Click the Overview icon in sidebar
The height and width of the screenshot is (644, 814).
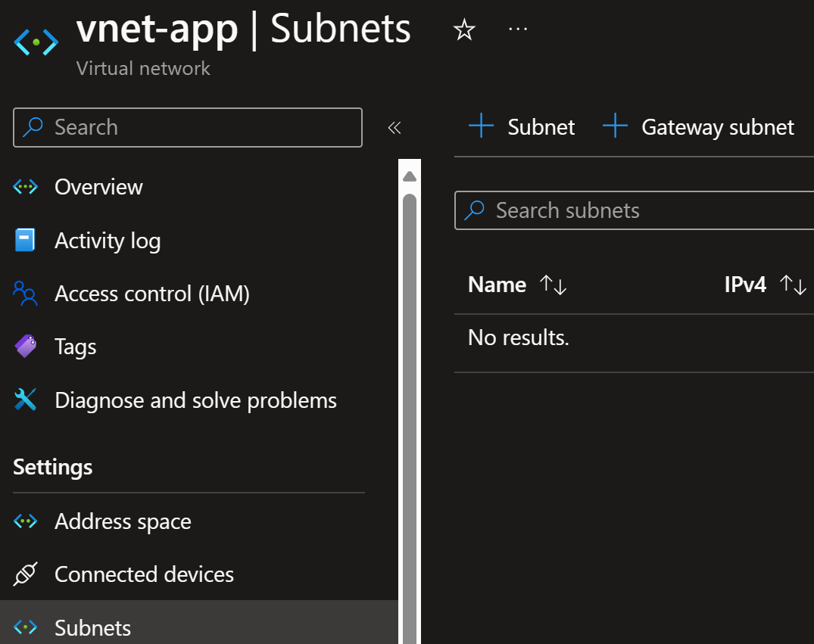(x=26, y=187)
